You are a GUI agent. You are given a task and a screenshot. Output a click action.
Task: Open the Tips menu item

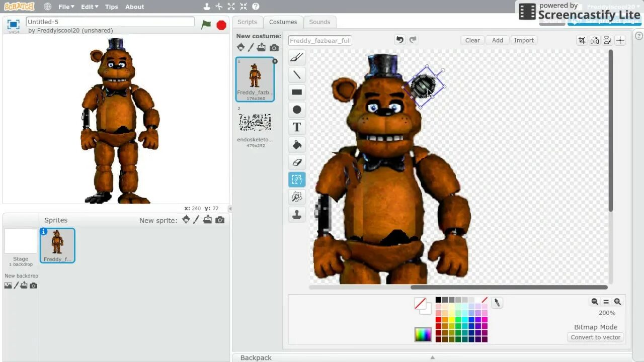(112, 7)
